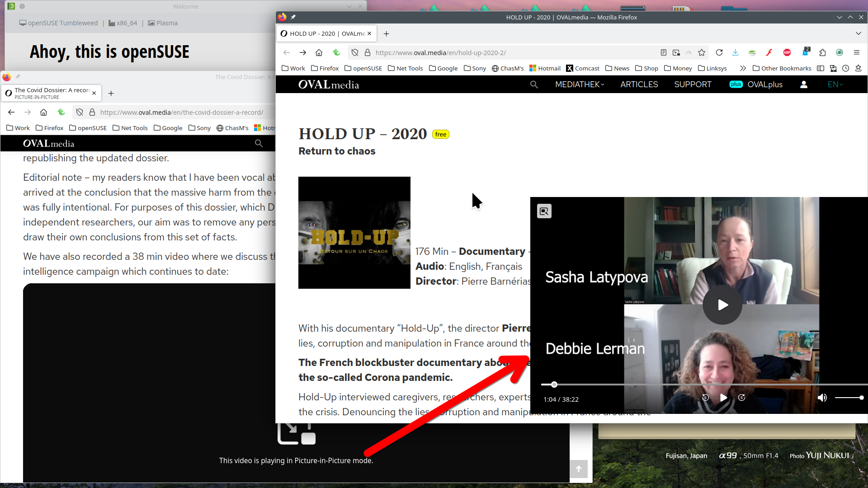The image size is (868, 488).
Task: Click the HOLD-UP movie poster thumbnail
Action: point(354,232)
